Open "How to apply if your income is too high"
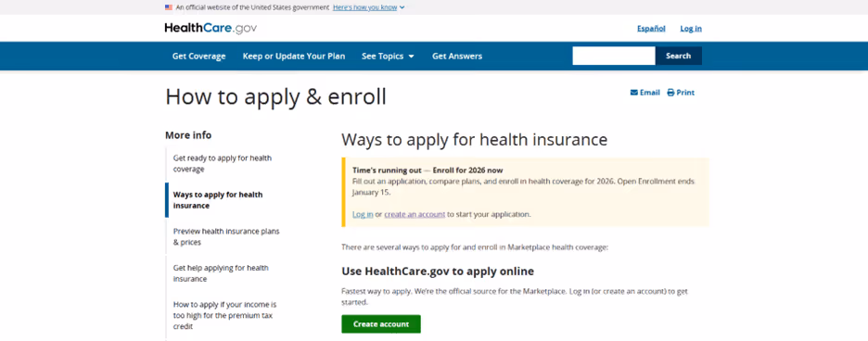This screenshot has width=868, height=341. pyautogui.click(x=224, y=316)
